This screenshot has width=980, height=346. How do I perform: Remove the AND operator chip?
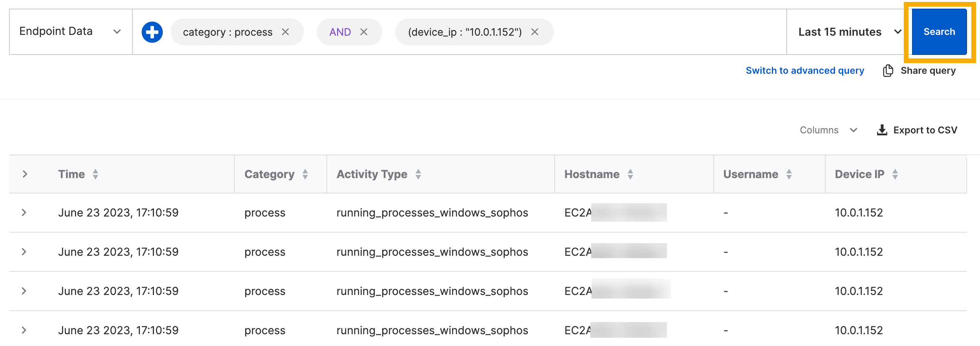tap(364, 32)
